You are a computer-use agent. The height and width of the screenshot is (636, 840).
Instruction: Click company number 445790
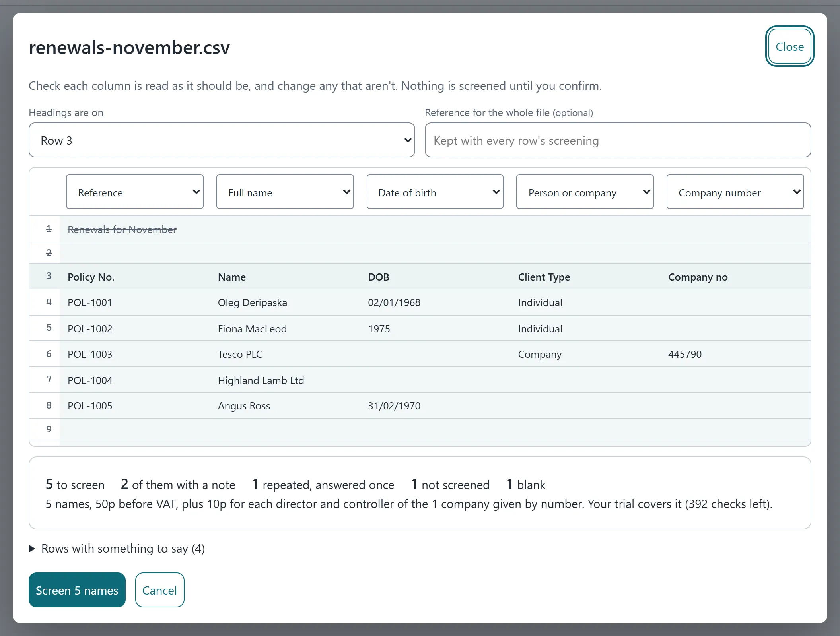[x=685, y=354]
